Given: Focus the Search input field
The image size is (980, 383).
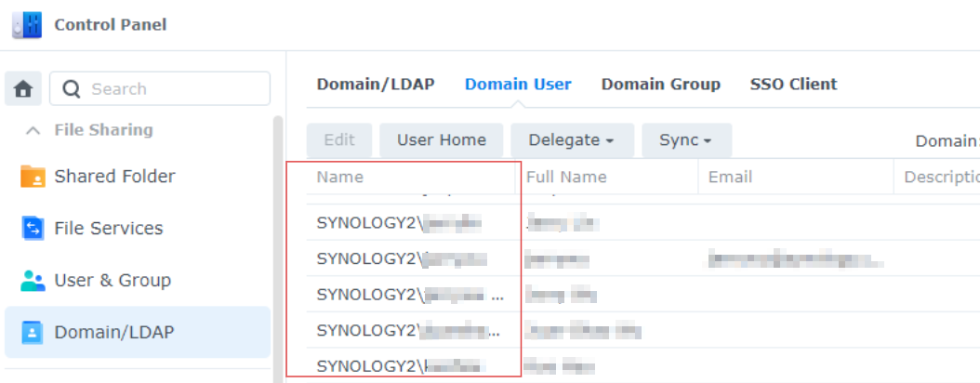Looking at the screenshot, I should (160, 88).
